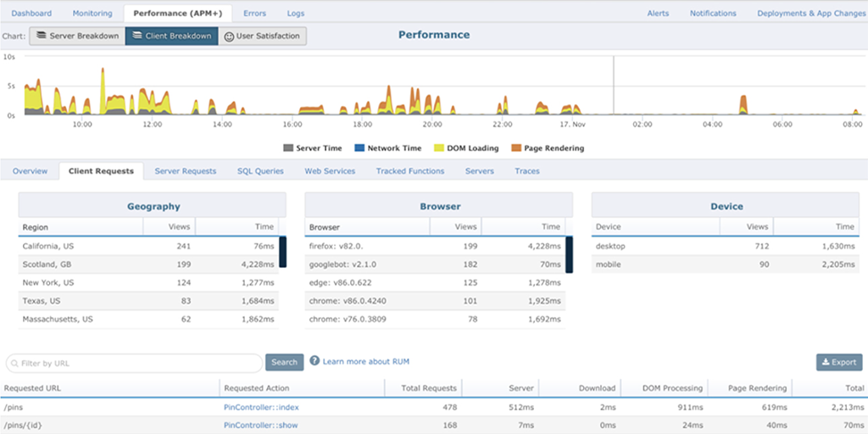The height and width of the screenshot is (434, 868).
Task: Toggle Server Time legend swatch
Action: click(x=288, y=148)
